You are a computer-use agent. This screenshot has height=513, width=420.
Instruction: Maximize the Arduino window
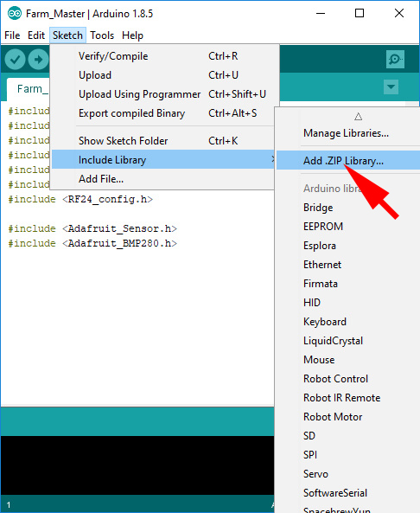360,14
